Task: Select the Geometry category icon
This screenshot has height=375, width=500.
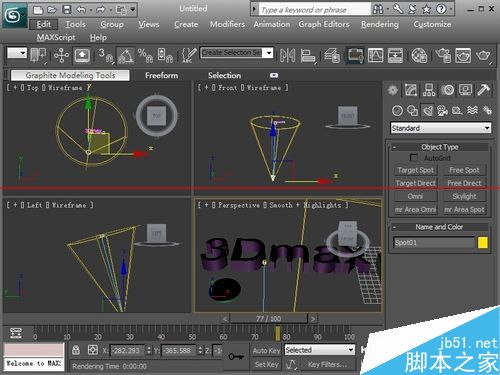Action: click(397, 110)
